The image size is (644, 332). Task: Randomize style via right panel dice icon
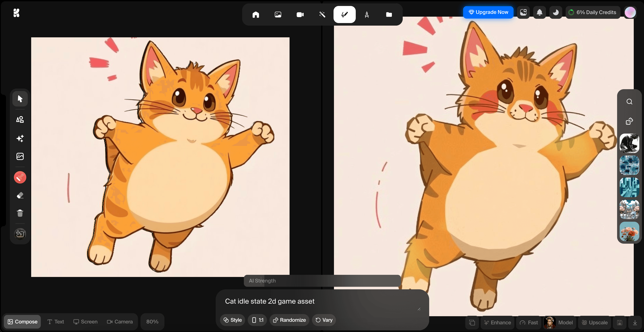[629, 121]
